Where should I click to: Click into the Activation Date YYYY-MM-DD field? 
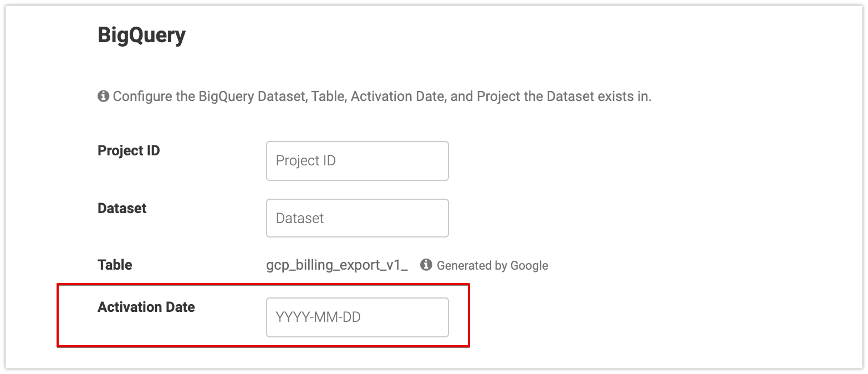tap(357, 317)
